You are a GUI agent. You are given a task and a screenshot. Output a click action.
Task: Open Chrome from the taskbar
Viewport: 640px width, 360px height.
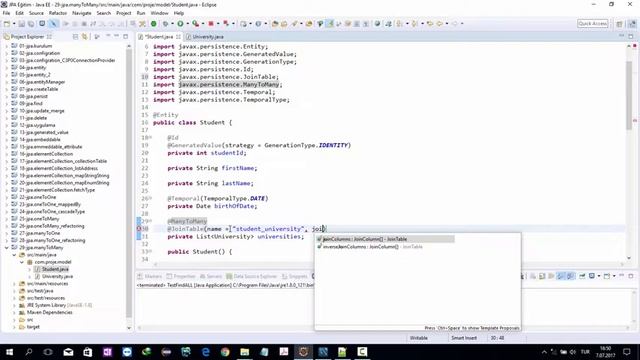click(x=225, y=352)
